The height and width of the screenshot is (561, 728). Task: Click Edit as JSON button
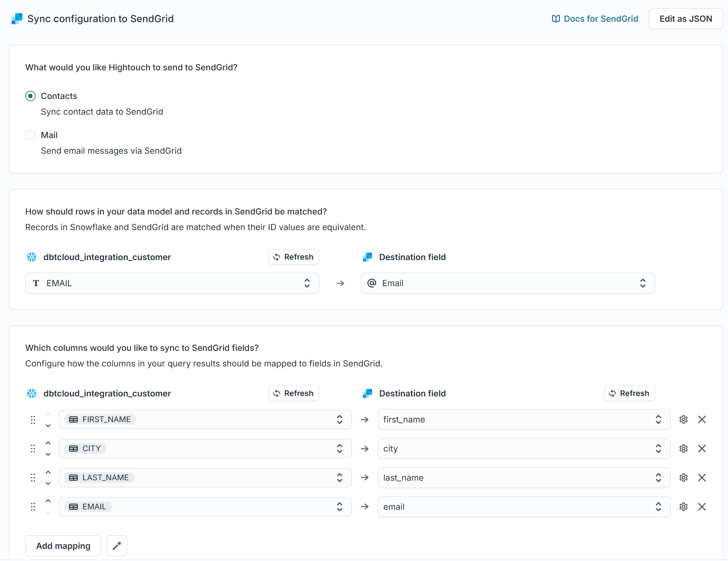pos(685,19)
